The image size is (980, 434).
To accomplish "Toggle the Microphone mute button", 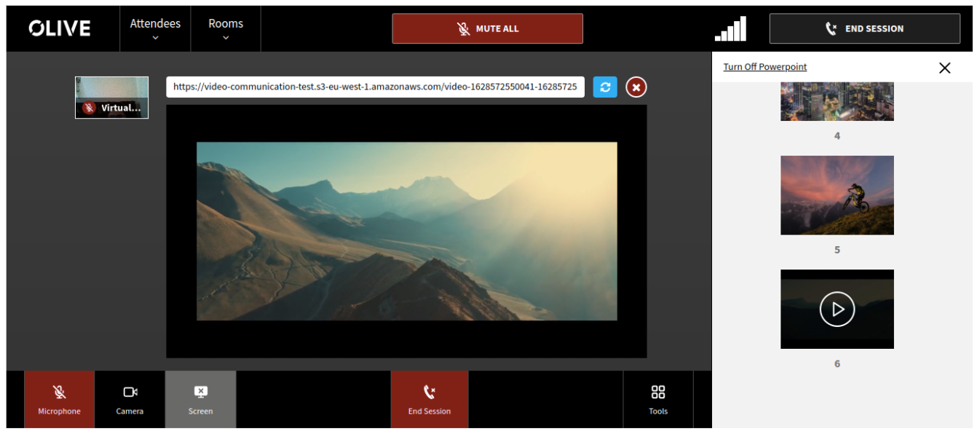I will click(x=60, y=399).
